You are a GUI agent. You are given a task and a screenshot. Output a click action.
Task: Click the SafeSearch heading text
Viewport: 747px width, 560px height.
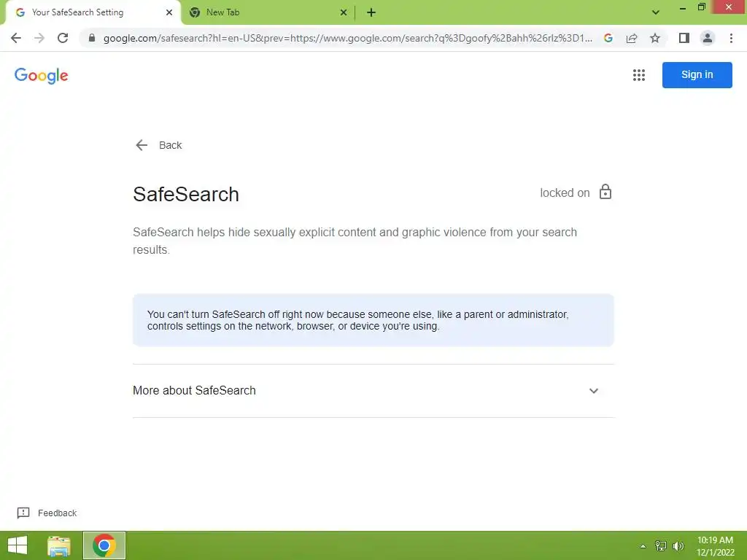coord(186,194)
